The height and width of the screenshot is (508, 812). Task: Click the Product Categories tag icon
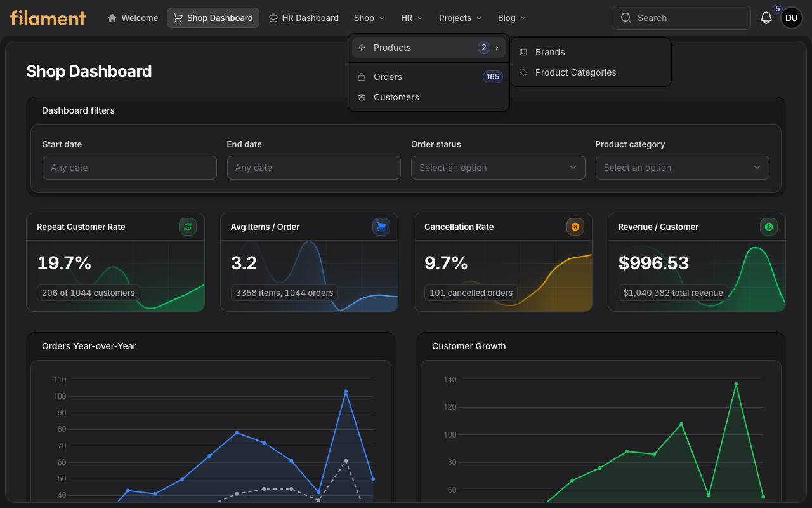pos(523,72)
